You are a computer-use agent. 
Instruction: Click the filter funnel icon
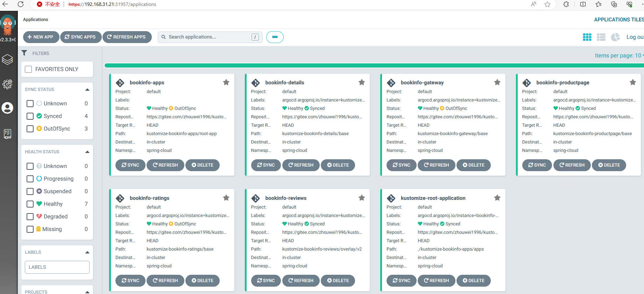click(24, 53)
